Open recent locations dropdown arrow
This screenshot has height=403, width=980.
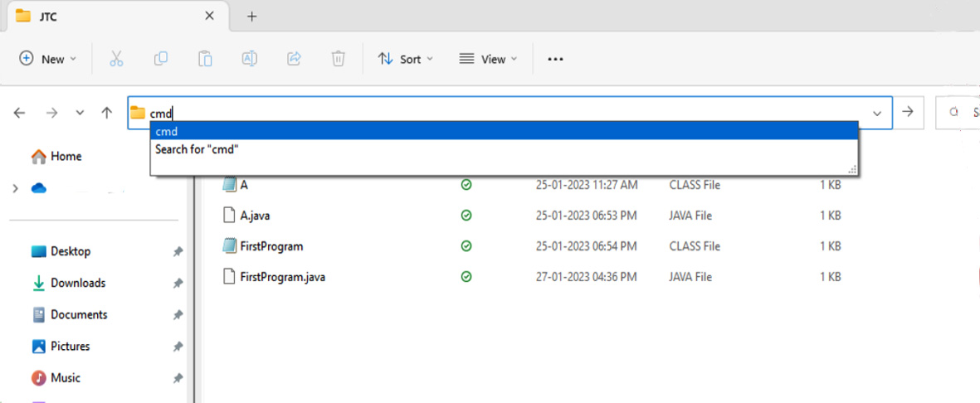click(80, 113)
